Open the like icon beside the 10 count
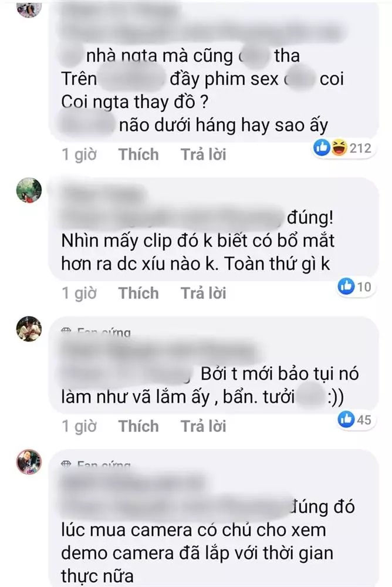The height and width of the screenshot is (587, 392). 346,287
